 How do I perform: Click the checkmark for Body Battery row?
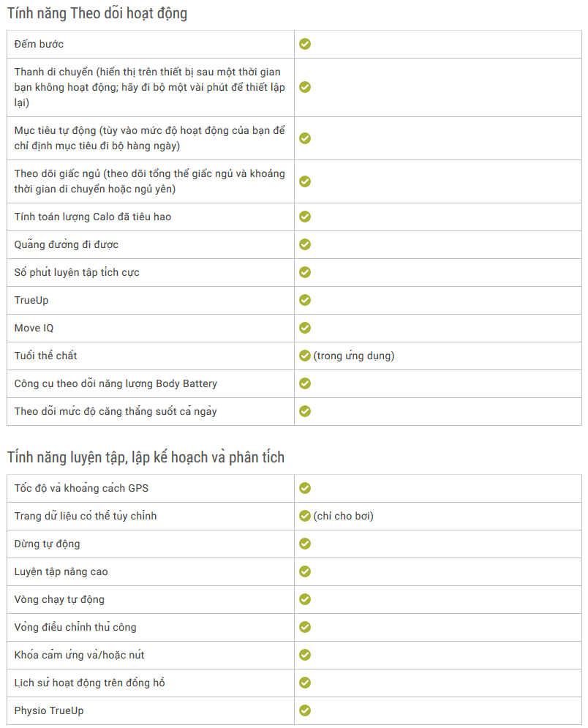click(x=305, y=383)
